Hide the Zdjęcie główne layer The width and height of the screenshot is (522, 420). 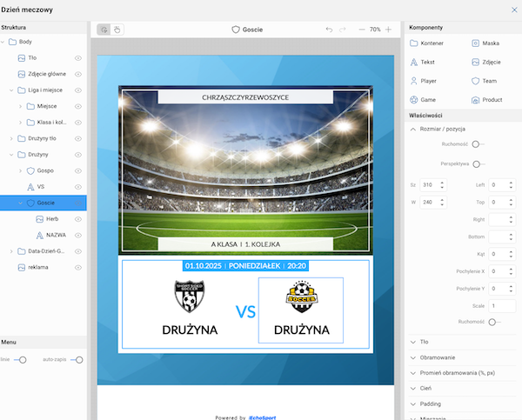(78, 74)
